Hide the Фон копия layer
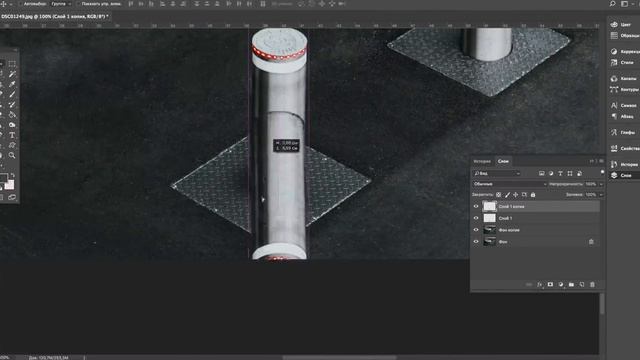 click(476, 230)
